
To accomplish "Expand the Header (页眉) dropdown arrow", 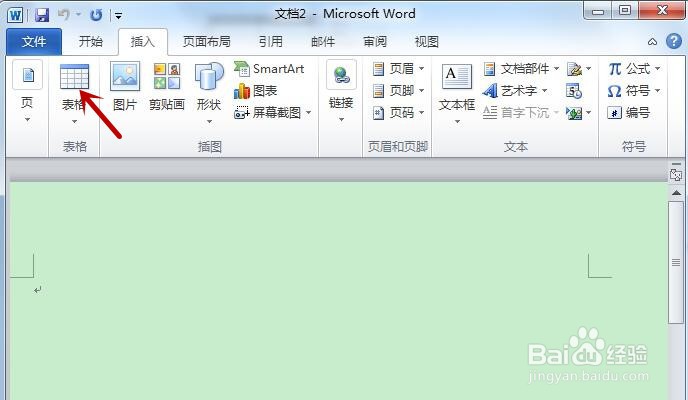I will 421,69.
